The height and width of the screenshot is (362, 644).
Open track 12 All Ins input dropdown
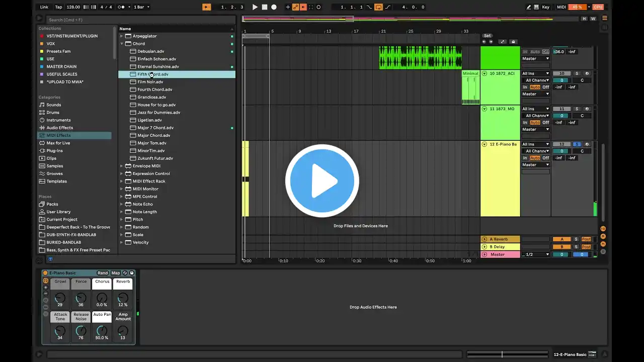click(535, 144)
